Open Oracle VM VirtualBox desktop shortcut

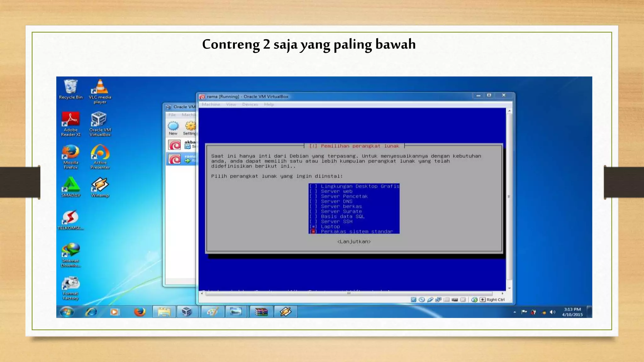pos(100,124)
